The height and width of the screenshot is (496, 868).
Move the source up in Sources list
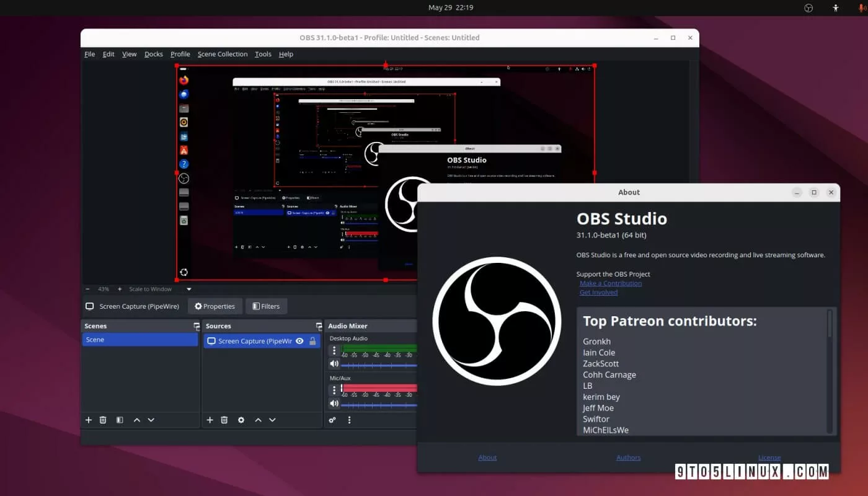click(258, 420)
